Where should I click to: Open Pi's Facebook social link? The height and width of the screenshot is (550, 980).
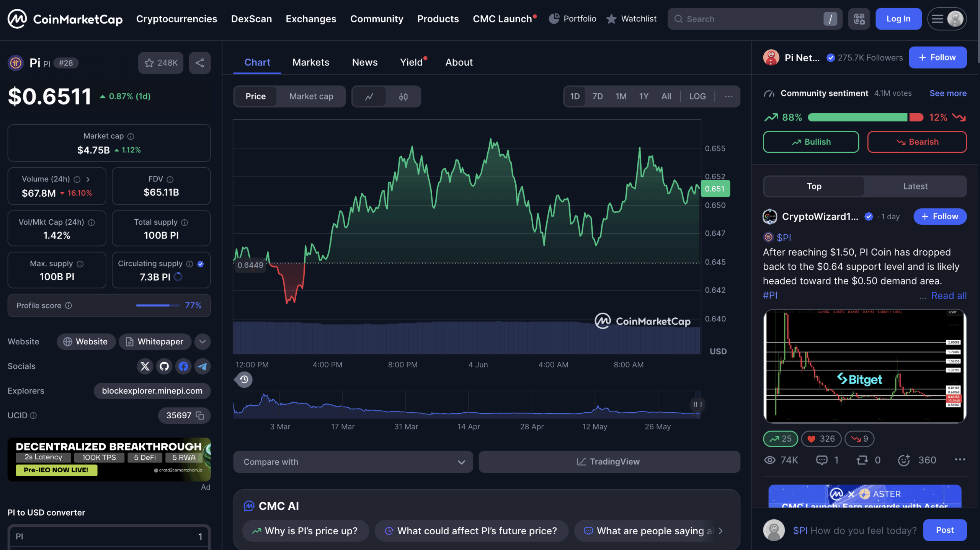point(183,366)
